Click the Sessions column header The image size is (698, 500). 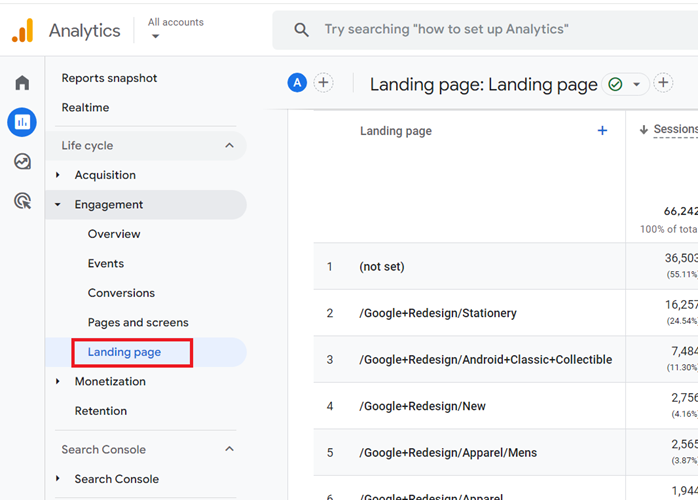click(675, 129)
